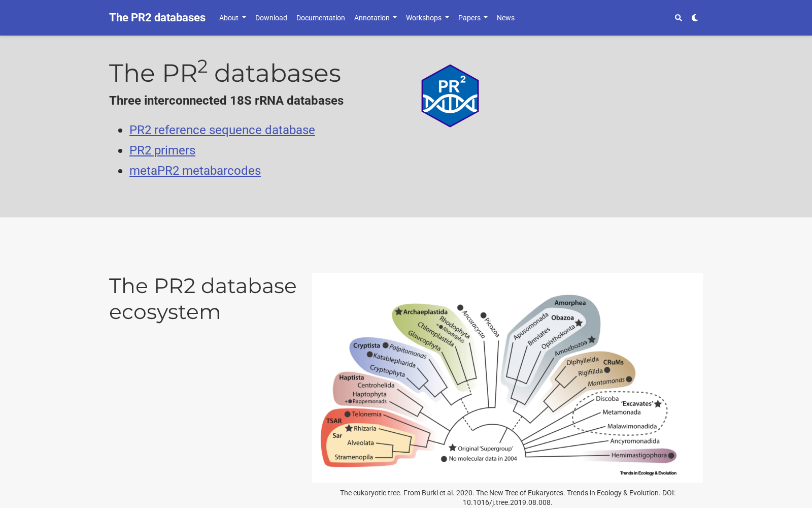
Task: Click 'Three interconnected 18S rRNA databases' subtitle
Action: pyautogui.click(x=226, y=101)
